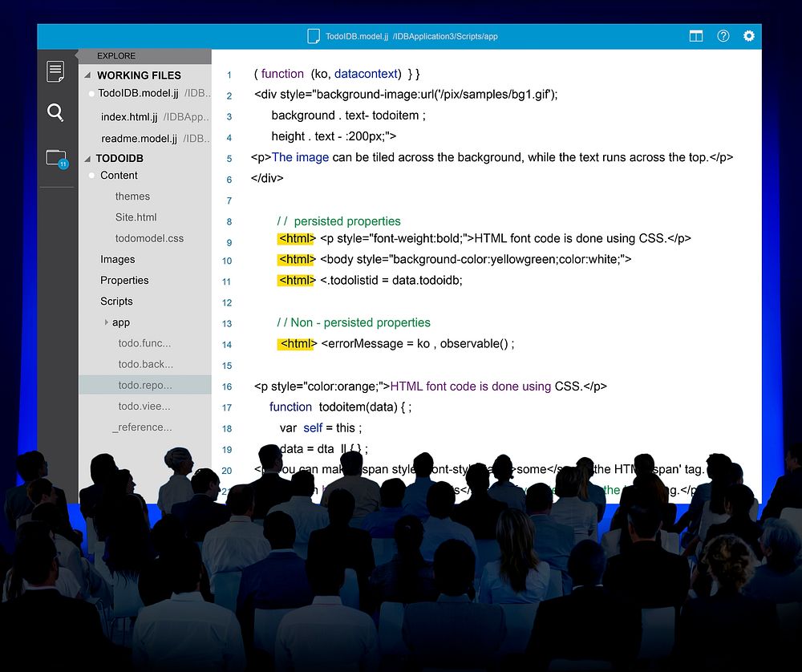Open the file explorer document icon in sidebar
Image resolution: width=802 pixels, height=672 pixels.
(55, 71)
